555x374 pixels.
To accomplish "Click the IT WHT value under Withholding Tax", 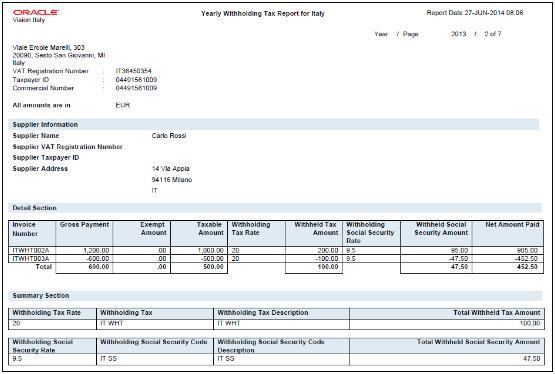I will tap(111, 323).
